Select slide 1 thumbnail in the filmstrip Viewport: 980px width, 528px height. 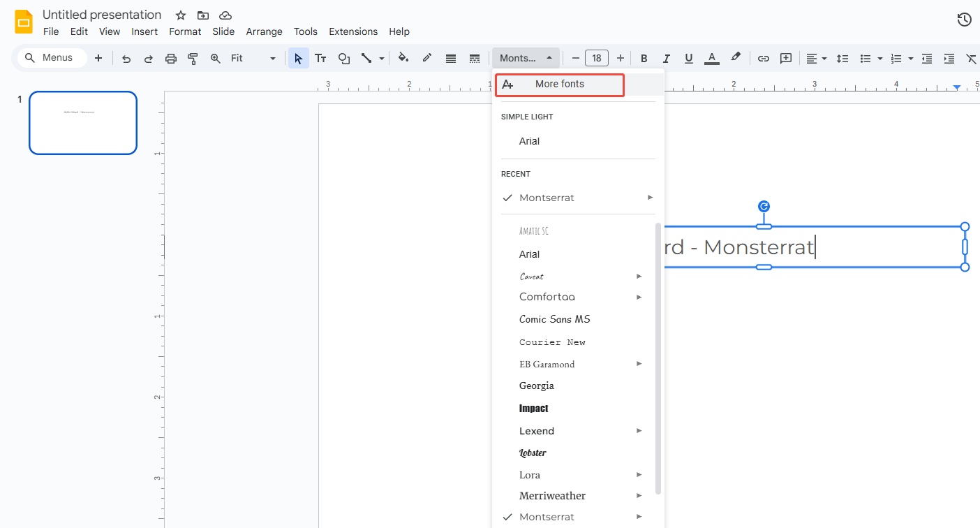[82, 122]
